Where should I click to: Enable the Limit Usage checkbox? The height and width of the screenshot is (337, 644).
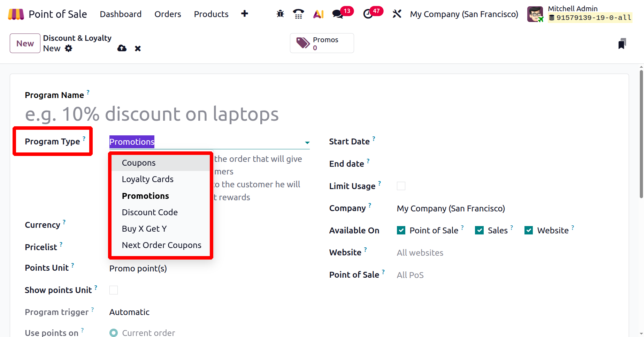(x=401, y=186)
